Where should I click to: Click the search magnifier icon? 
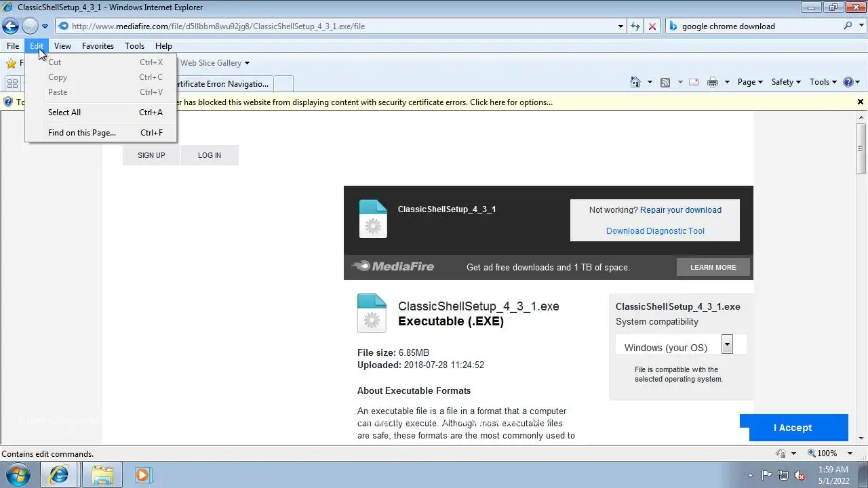[x=848, y=26]
